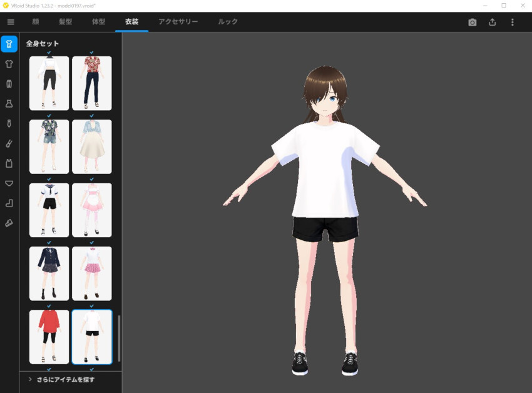The height and width of the screenshot is (393, 532).
Task: Click the outfit list vertical scrollbar
Action: (x=118, y=338)
